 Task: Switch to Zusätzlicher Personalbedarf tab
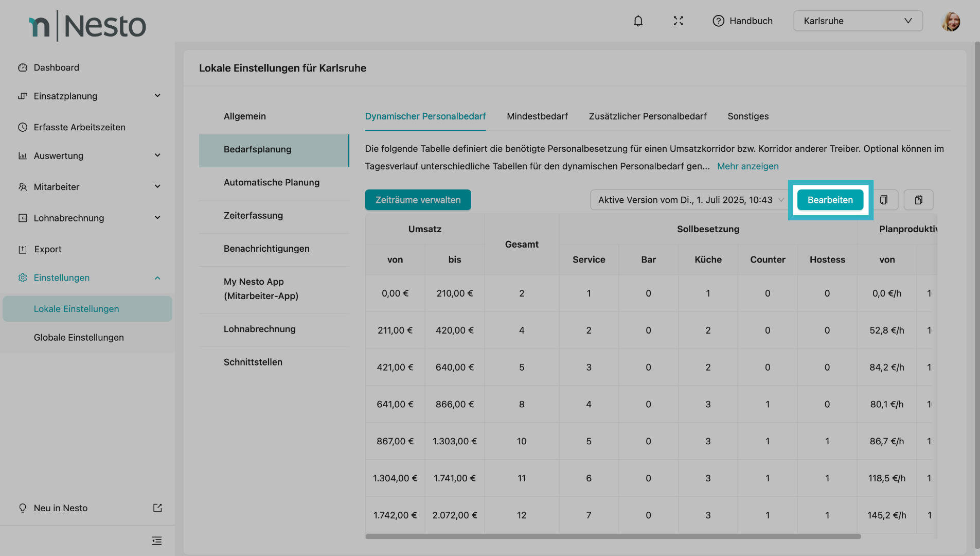647,116
